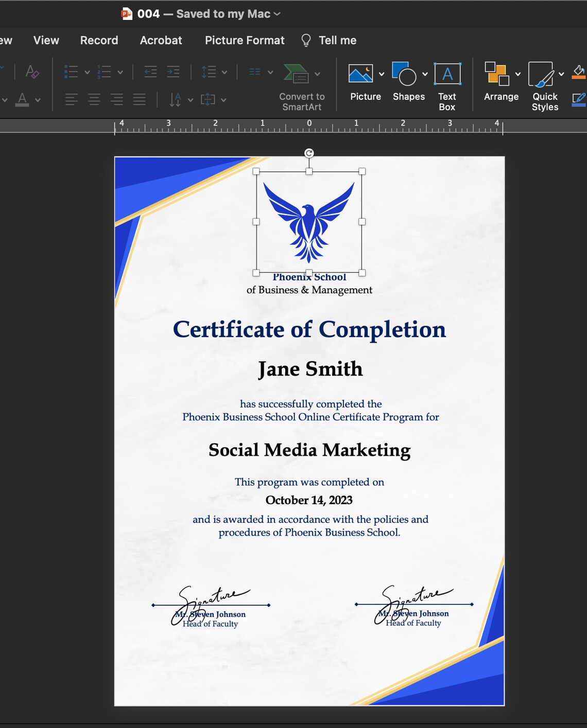Switch to the Picture Format tab
This screenshot has width=587, height=728.
pyautogui.click(x=244, y=40)
